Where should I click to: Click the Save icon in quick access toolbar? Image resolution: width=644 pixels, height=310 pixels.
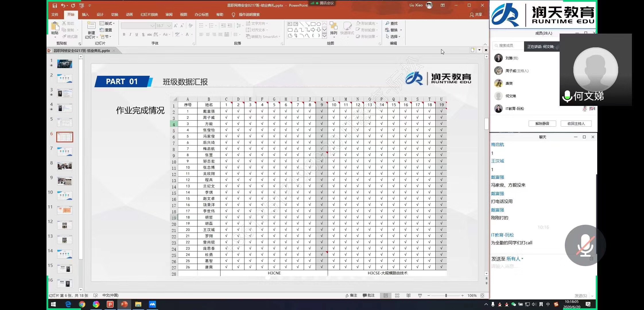55,5
